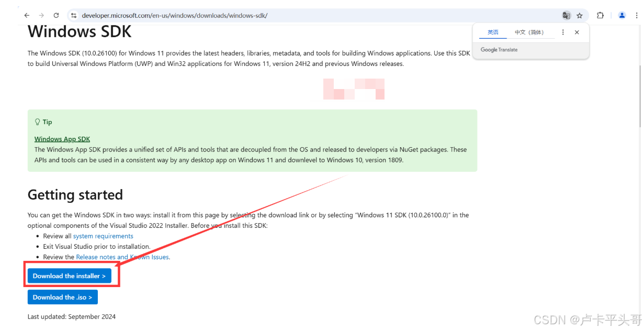This screenshot has height=330, width=644.
Task: Download the installer
Action: pyautogui.click(x=70, y=276)
